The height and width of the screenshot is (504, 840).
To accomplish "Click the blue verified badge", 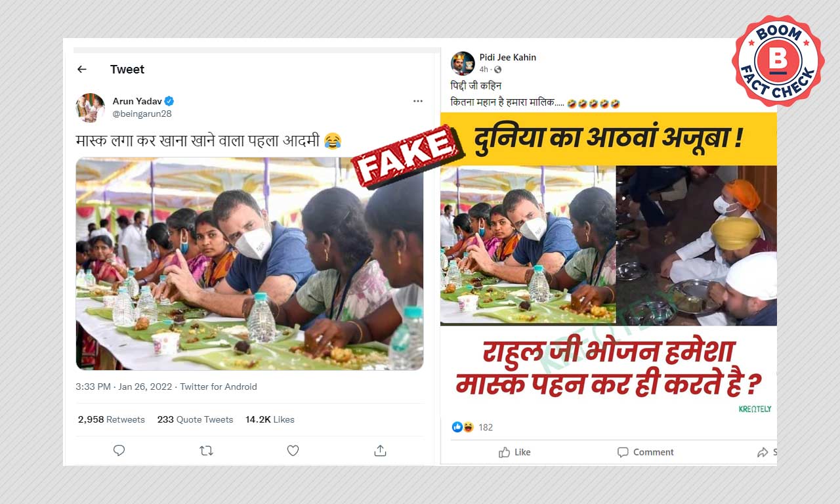I will 169,101.
